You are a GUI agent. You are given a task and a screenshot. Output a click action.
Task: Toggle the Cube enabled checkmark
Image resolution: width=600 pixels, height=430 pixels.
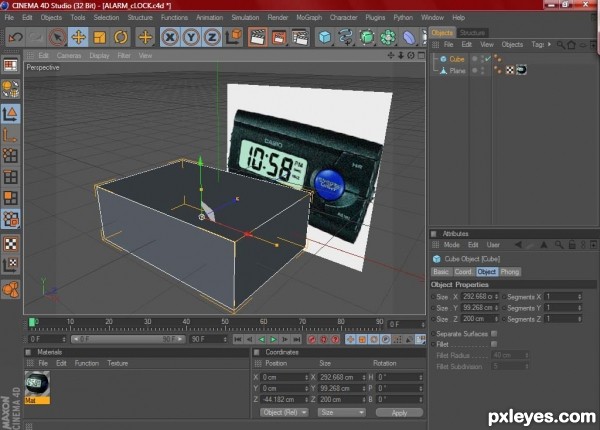coord(488,59)
